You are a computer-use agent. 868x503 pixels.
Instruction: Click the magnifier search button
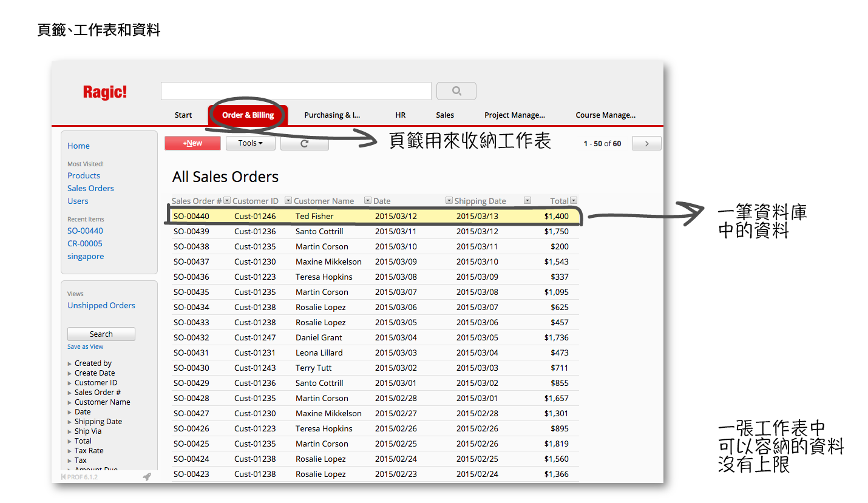456,91
